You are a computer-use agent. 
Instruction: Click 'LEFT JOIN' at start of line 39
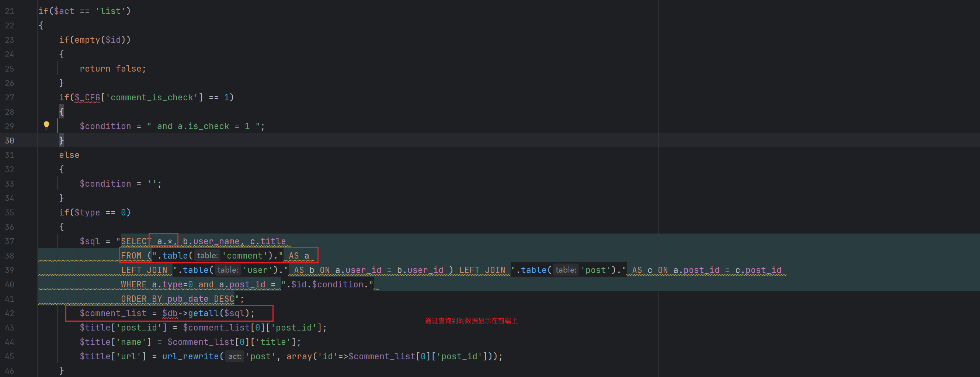pos(144,270)
